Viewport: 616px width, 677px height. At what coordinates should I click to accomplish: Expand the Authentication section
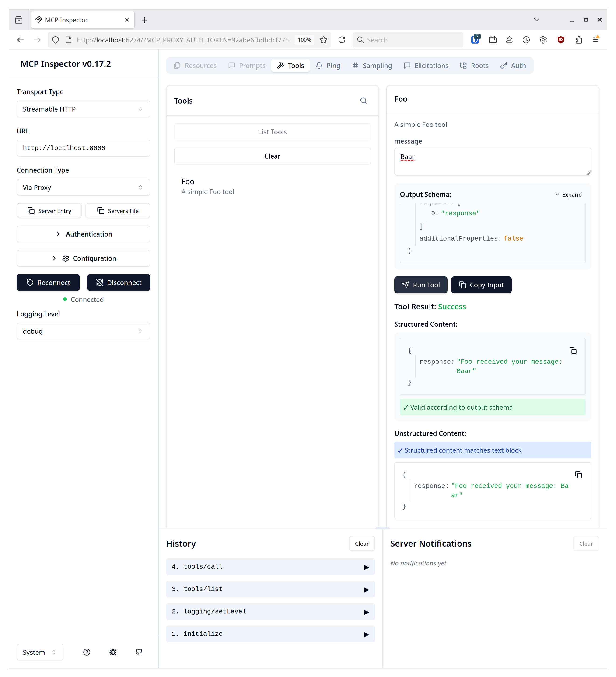pyautogui.click(x=83, y=234)
